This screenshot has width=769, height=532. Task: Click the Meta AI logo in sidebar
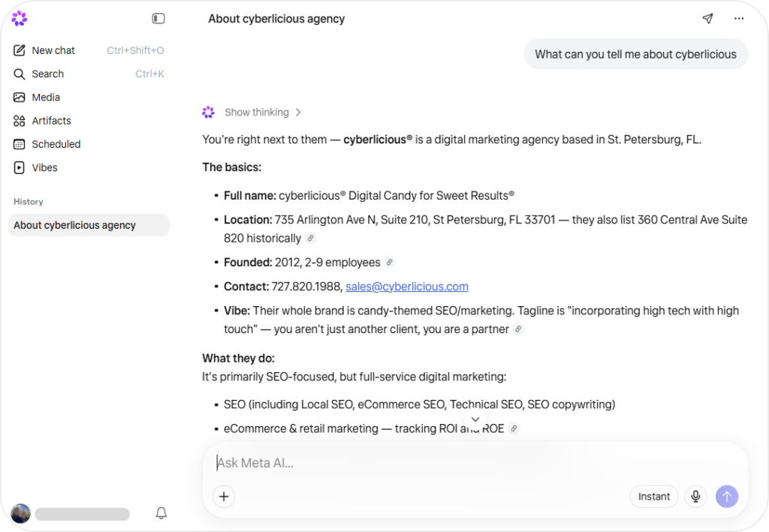click(x=19, y=19)
